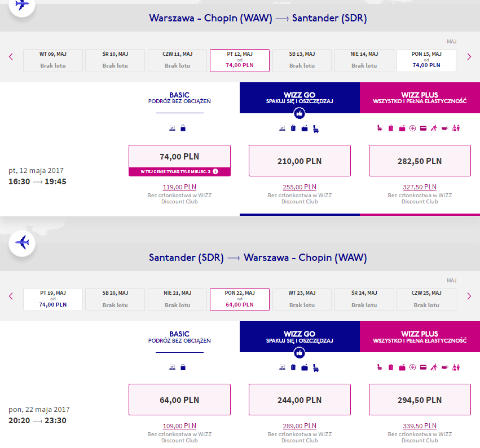Click cabin bag icon under outbound WIZZ GO
480x448 pixels.
pos(305,128)
